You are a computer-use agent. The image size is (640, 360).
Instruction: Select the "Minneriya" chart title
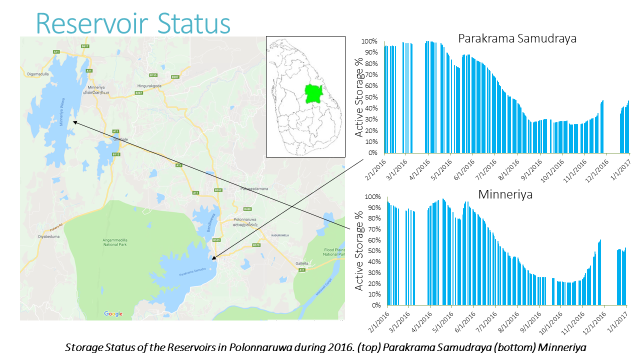tap(505, 194)
